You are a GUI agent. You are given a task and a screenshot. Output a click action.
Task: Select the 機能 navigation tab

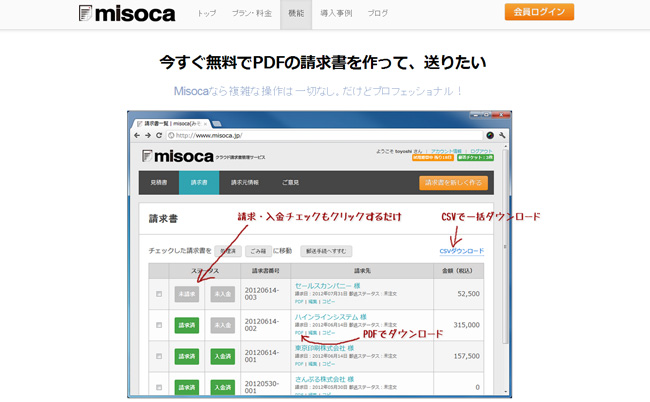pos(296,15)
